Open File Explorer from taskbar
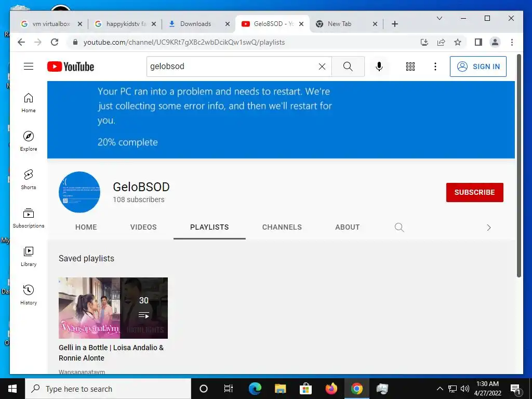 [x=280, y=389]
